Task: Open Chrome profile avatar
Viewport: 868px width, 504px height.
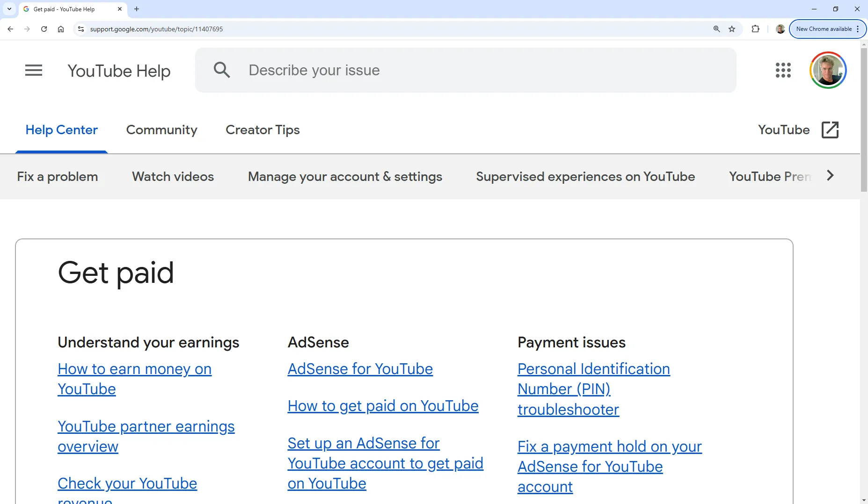Action: click(780, 29)
